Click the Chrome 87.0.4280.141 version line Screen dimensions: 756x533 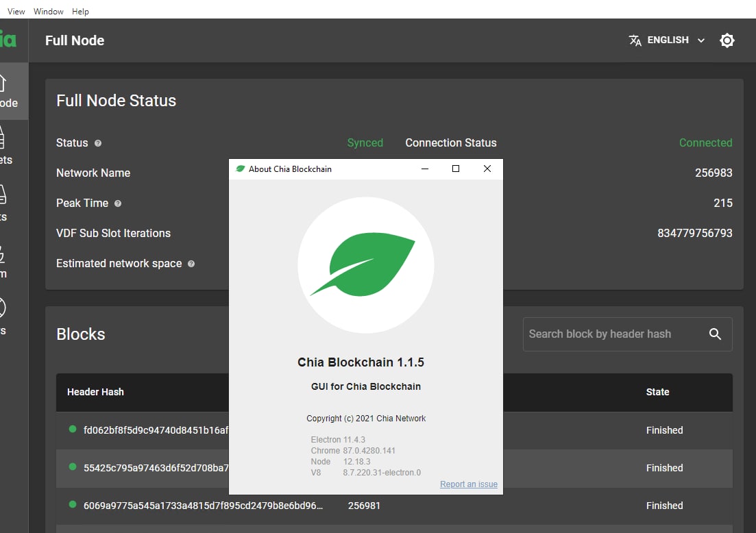(353, 451)
